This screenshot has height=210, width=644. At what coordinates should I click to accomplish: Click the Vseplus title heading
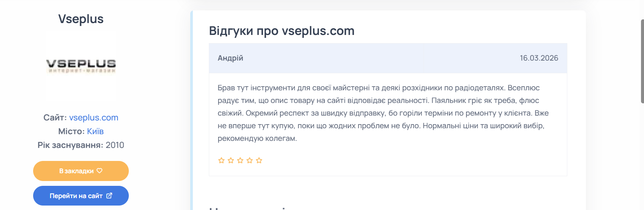[x=81, y=19]
